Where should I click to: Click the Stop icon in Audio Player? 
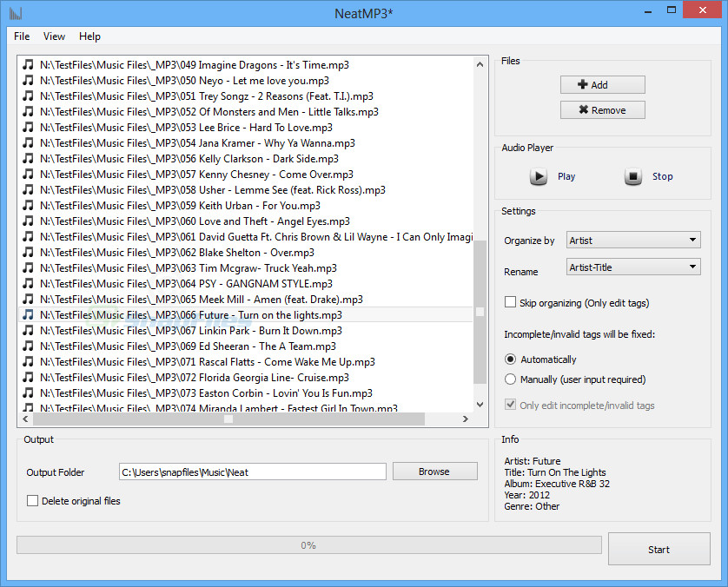click(x=632, y=176)
